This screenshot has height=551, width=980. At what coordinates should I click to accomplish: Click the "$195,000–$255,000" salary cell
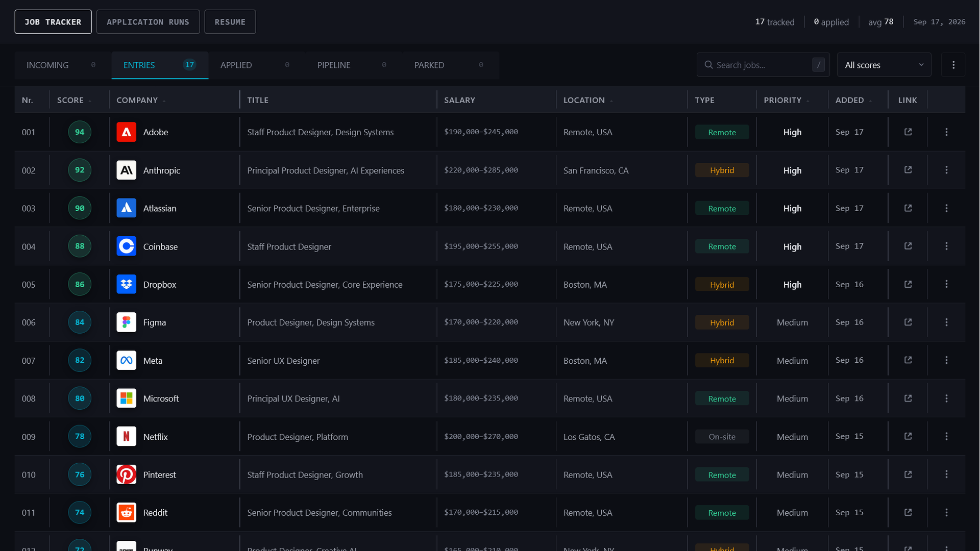481,246
